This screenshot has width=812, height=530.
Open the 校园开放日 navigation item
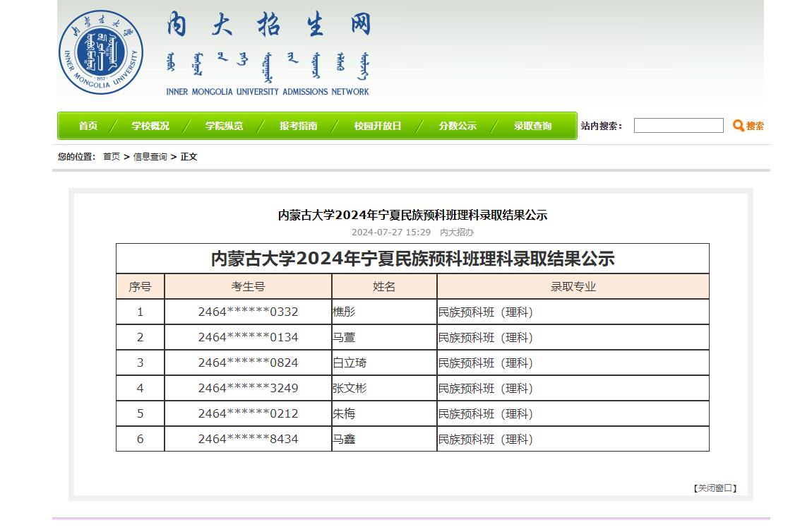[378, 126]
